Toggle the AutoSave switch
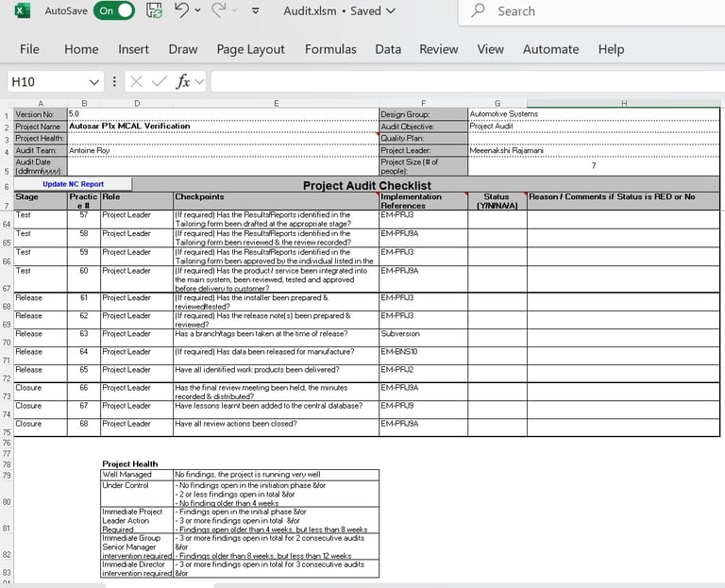This screenshot has height=588, width=725. 114,10
